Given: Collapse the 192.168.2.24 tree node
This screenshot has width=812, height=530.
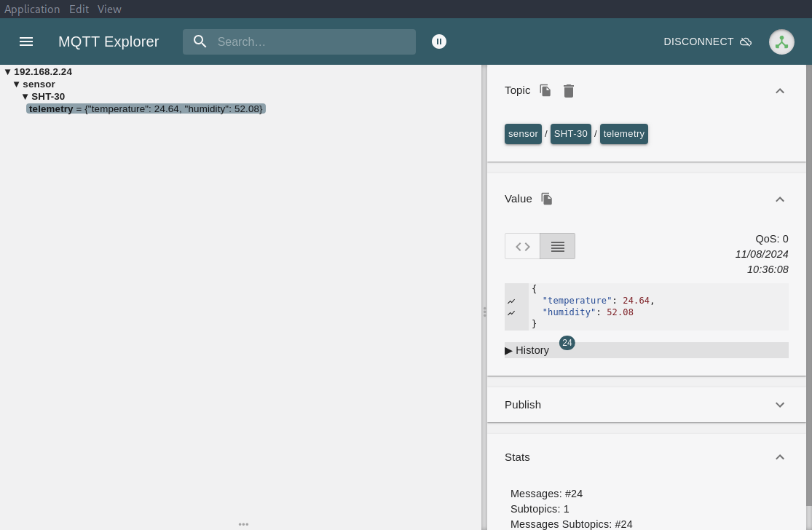Looking at the screenshot, I should coord(8,72).
